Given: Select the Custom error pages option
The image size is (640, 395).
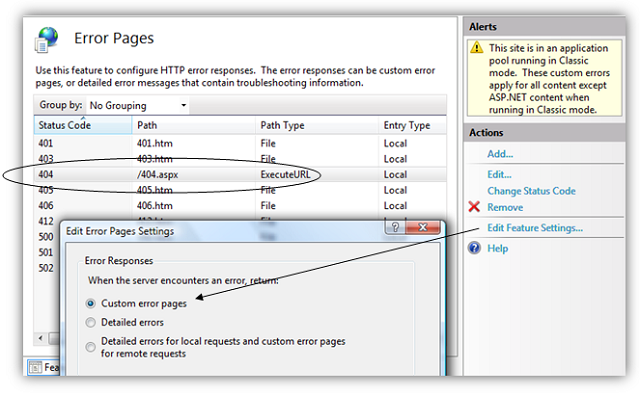Looking at the screenshot, I should pyautogui.click(x=91, y=303).
